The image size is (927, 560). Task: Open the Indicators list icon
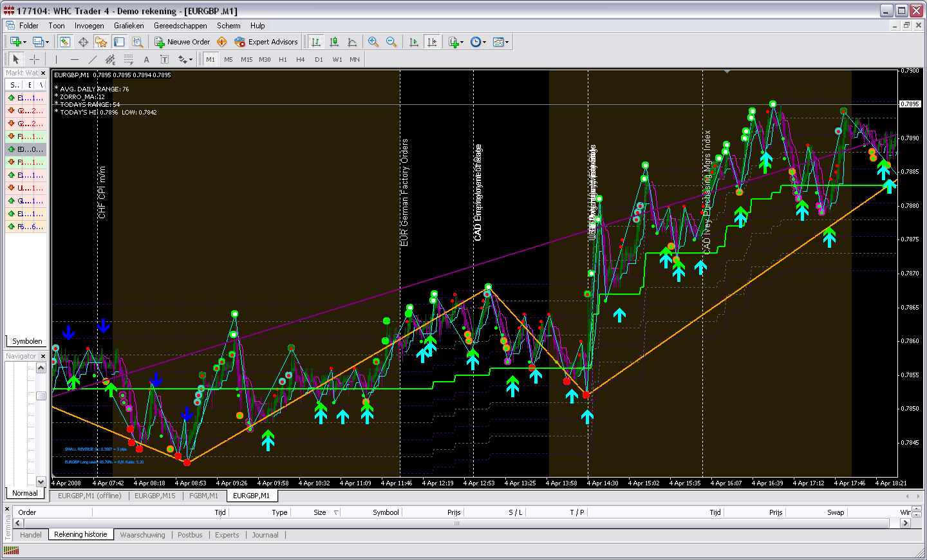[453, 42]
